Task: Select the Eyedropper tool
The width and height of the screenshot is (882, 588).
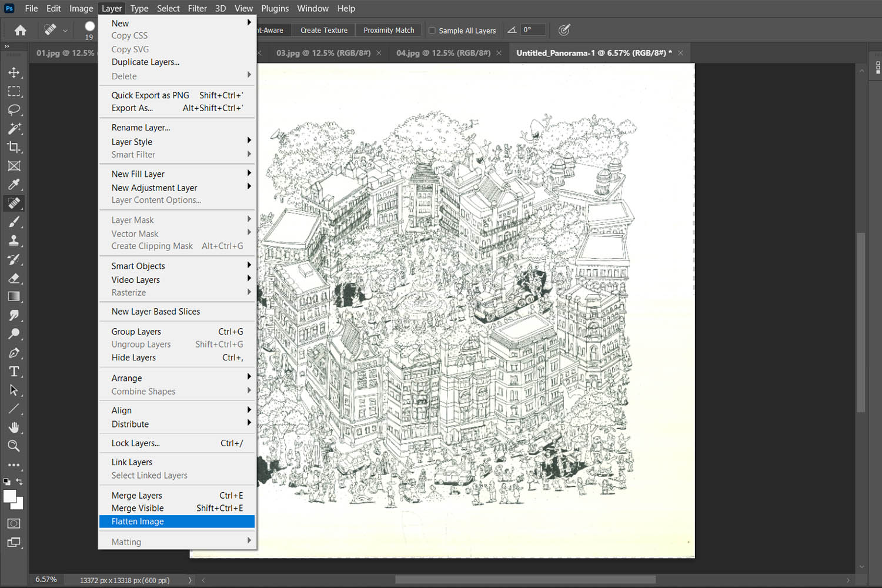Action: pyautogui.click(x=14, y=185)
